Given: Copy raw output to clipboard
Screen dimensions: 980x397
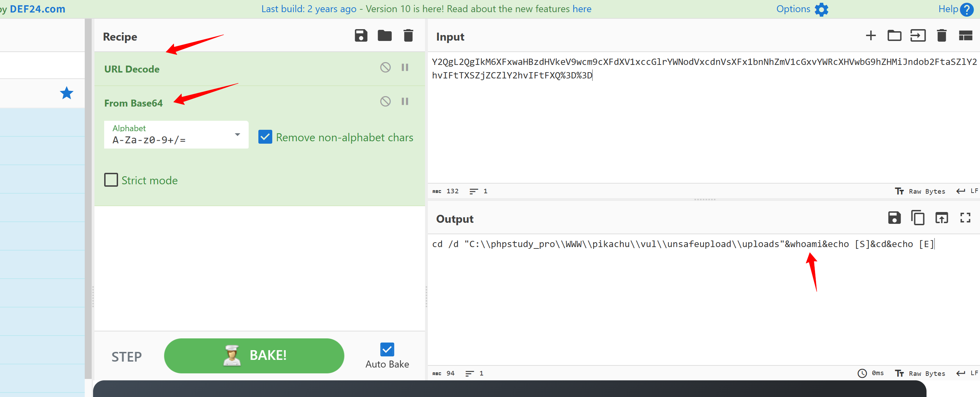Looking at the screenshot, I should click(917, 218).
